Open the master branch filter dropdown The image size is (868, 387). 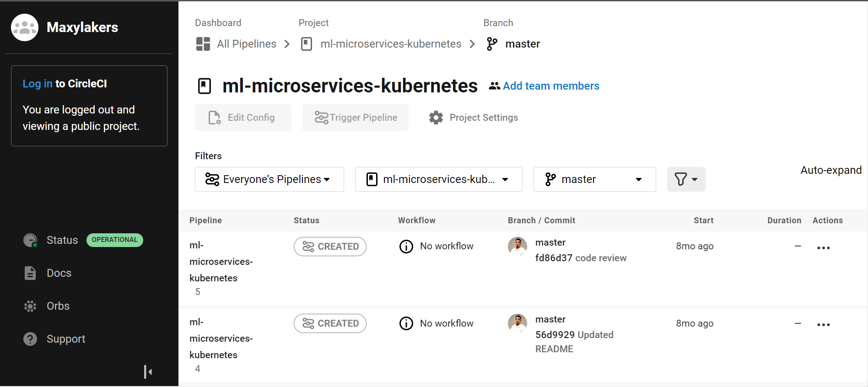(594, 179)
